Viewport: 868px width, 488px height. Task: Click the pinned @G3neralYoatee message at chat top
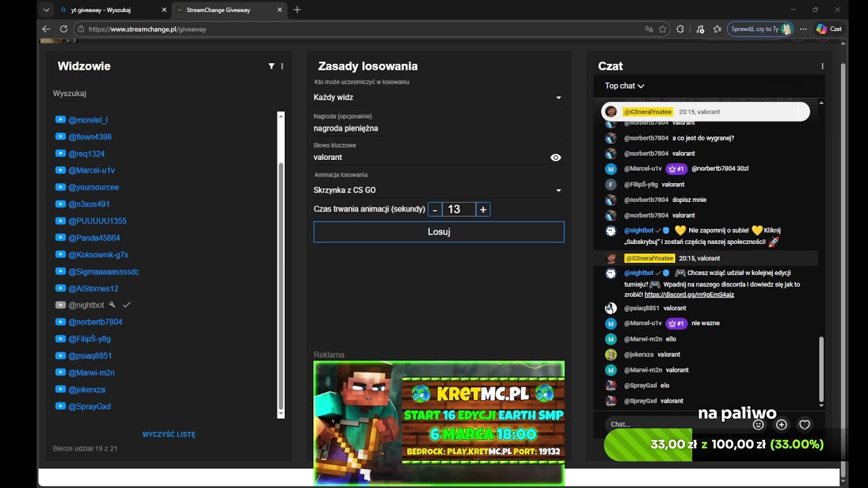click(705, 112)
